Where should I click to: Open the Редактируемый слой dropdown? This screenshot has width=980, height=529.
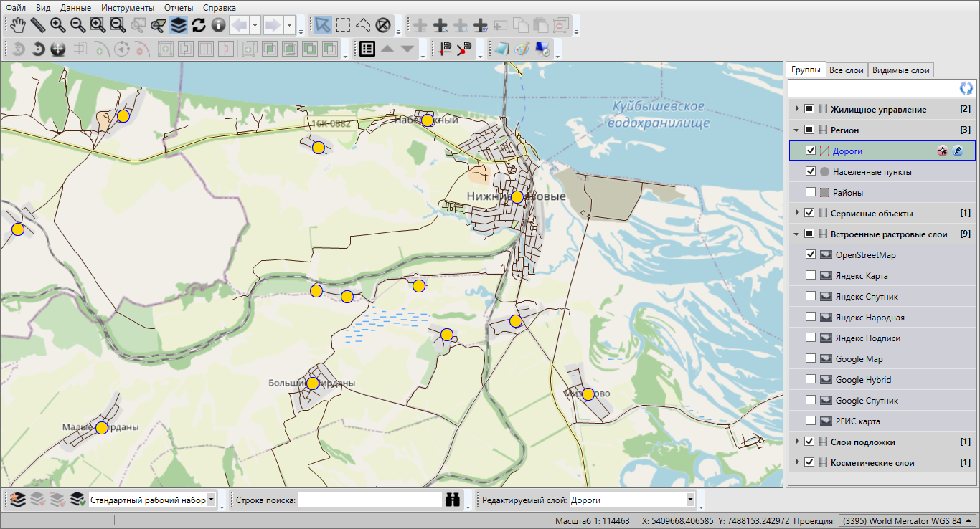(690, 500)
